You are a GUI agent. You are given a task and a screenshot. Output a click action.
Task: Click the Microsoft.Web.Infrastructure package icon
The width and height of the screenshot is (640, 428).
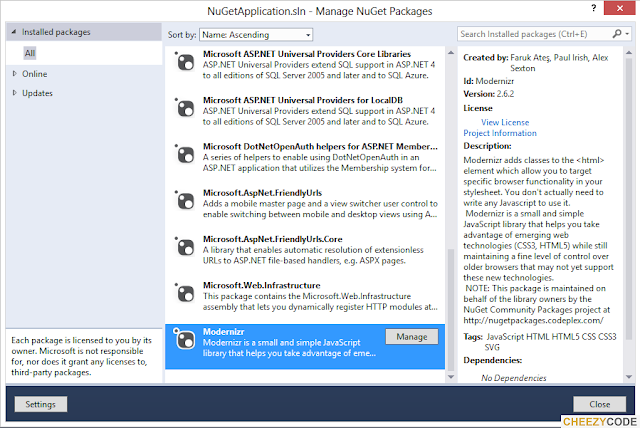pyautogui.click(x=185, y=293)
